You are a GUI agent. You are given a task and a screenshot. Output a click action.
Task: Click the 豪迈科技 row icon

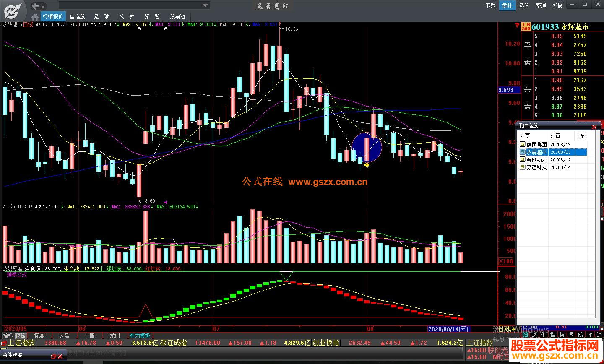pyautogui.click(x=523, y=167)
